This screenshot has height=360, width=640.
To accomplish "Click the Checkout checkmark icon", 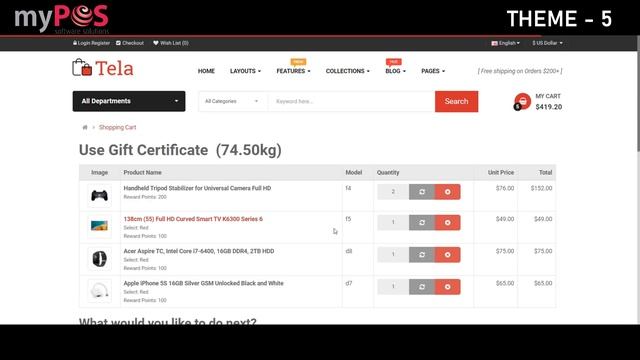I will coord(118,43).
